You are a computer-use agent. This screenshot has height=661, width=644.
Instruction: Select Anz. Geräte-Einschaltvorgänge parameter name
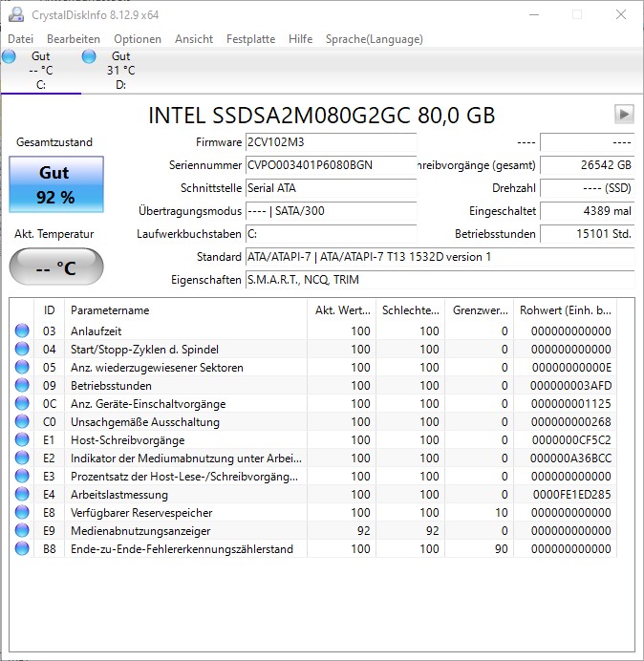148,404
